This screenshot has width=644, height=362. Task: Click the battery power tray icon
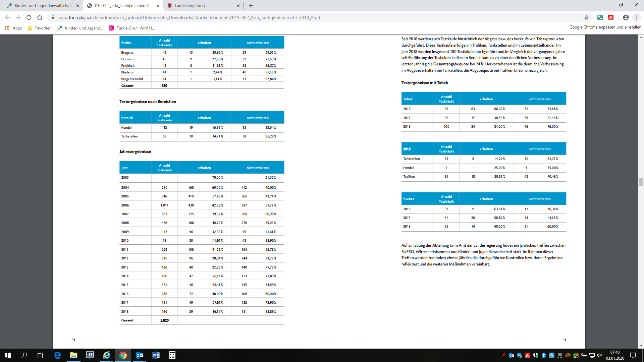[x=584, y=355]
